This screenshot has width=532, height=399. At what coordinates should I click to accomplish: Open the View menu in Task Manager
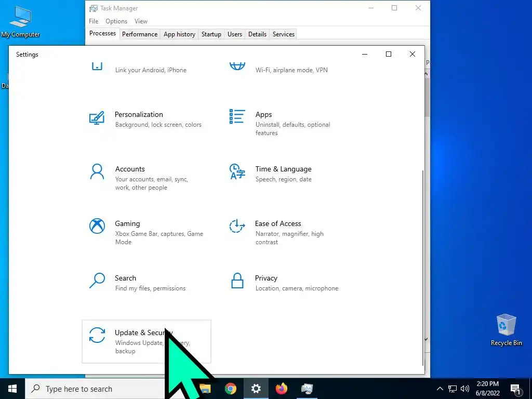point(141,21)
